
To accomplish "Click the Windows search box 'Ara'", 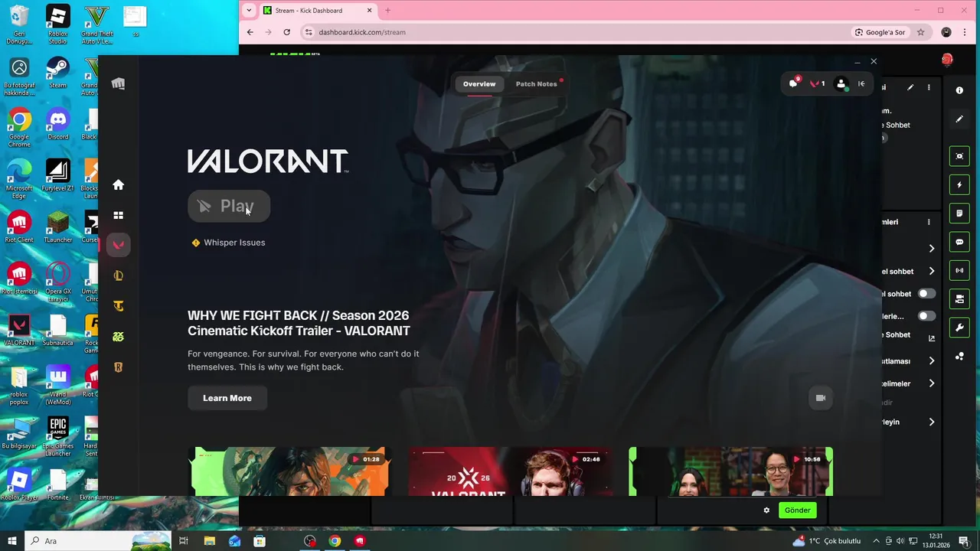I will coord(98,541).
